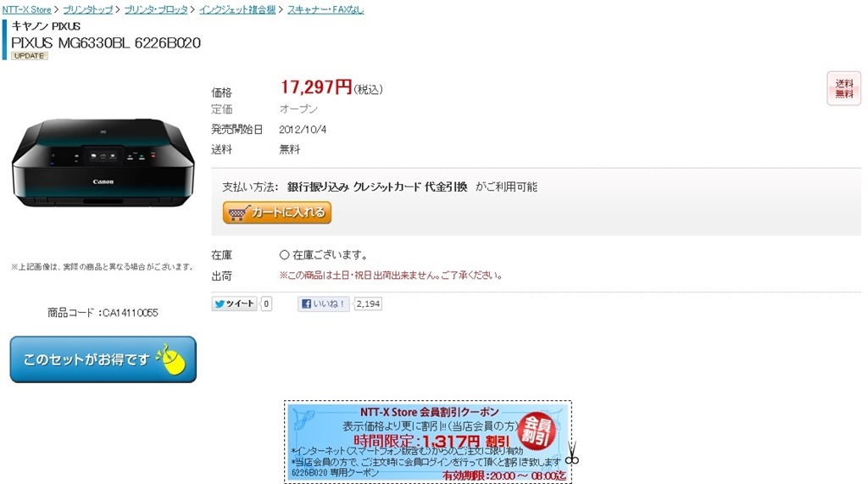Click the tweet count bubble showing 0
This screenshot has width=868, height=484.
[266, 303]
